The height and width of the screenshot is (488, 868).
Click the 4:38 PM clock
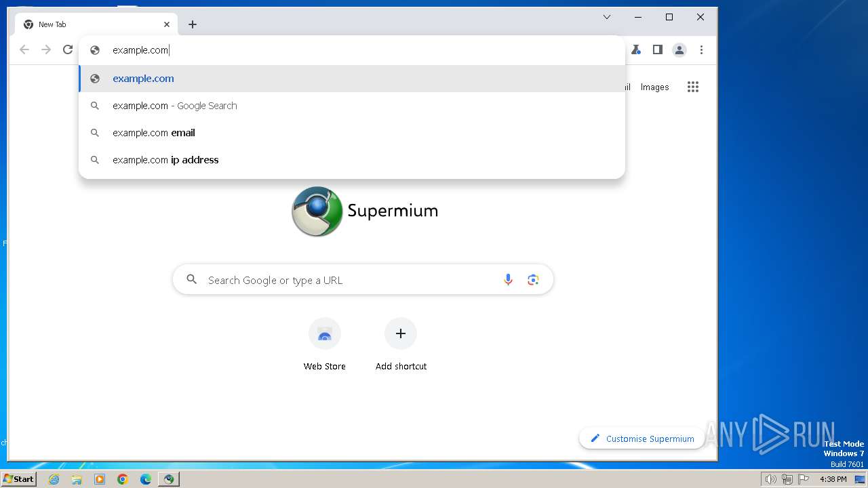(x=833, y=479)
